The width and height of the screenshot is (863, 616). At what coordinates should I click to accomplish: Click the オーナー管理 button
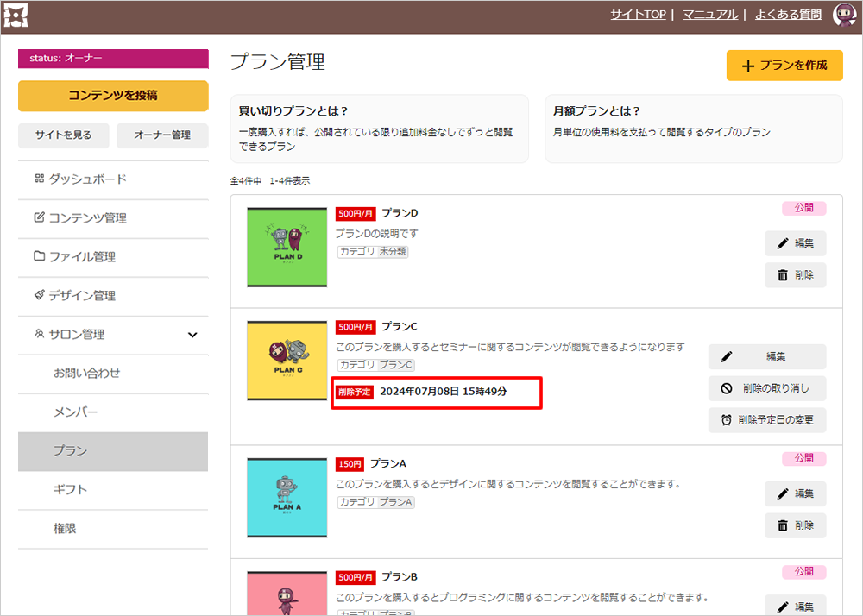coord(162,135)
